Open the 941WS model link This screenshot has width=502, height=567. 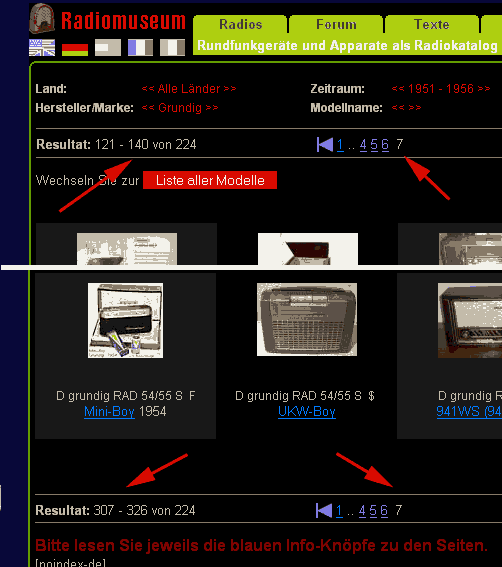tap(469, 412)
